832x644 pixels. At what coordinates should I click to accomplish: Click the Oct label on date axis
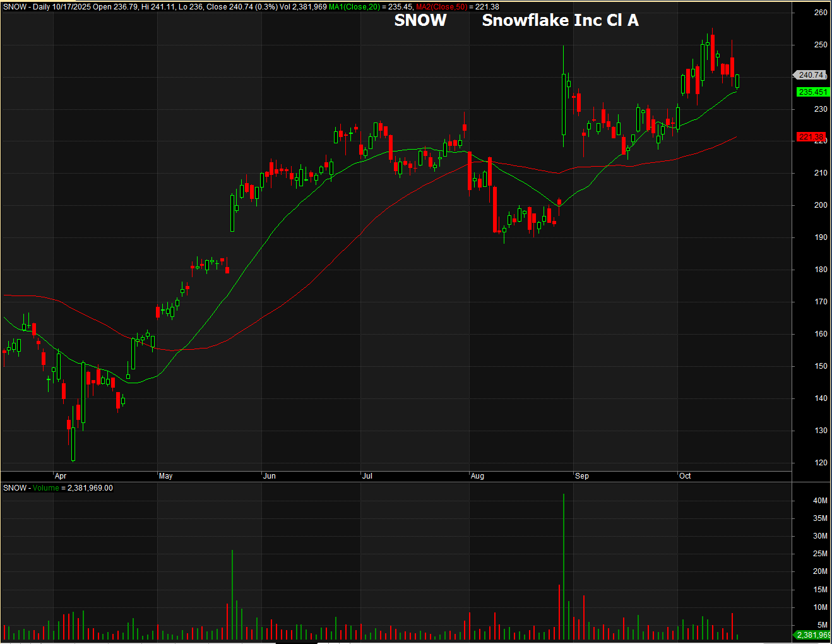coord(685,476)
